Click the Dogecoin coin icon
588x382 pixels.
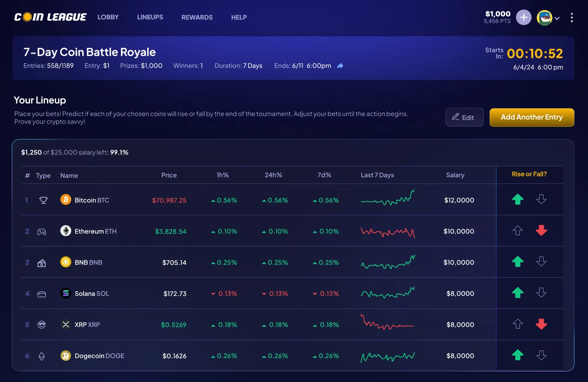(66, 356)
